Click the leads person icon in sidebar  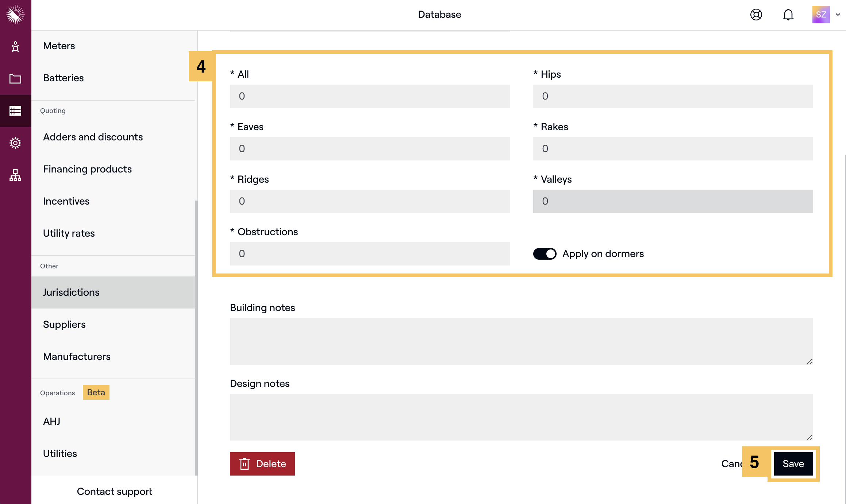[15, 47]
